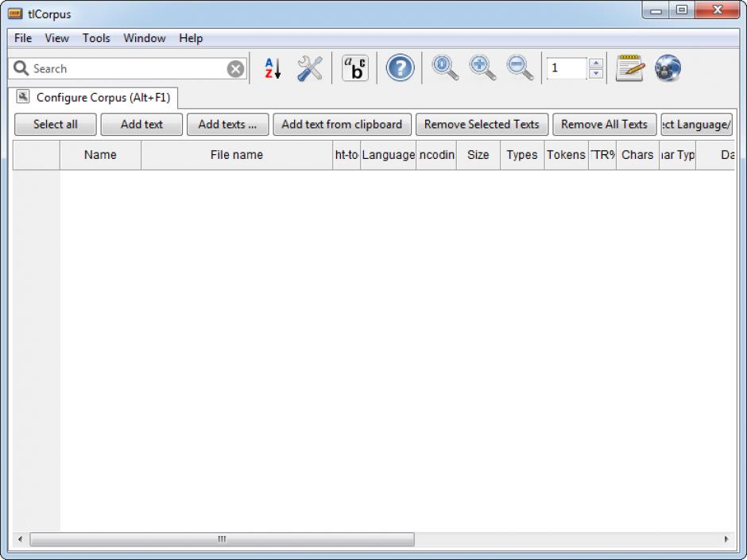Open the wrench and screwdriver settings tool

tap(309, 69)
